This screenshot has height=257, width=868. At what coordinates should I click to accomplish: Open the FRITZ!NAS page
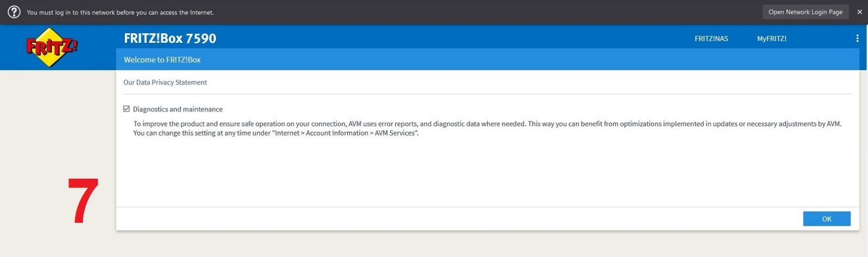pos(711,38)
